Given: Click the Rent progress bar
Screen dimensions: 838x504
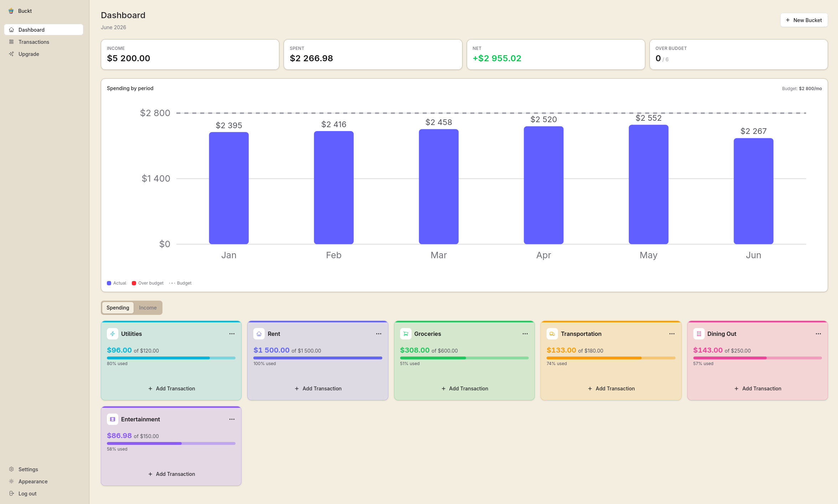Looking at the screenshot, I should 318,358.
